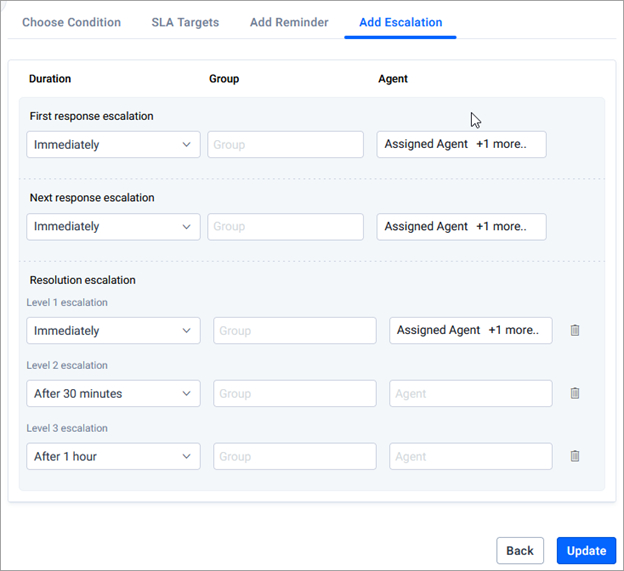Click the Resolution escalation heading
Image resolution: width=624 pixels, height=571 pixels.
(x=82, y=280)
